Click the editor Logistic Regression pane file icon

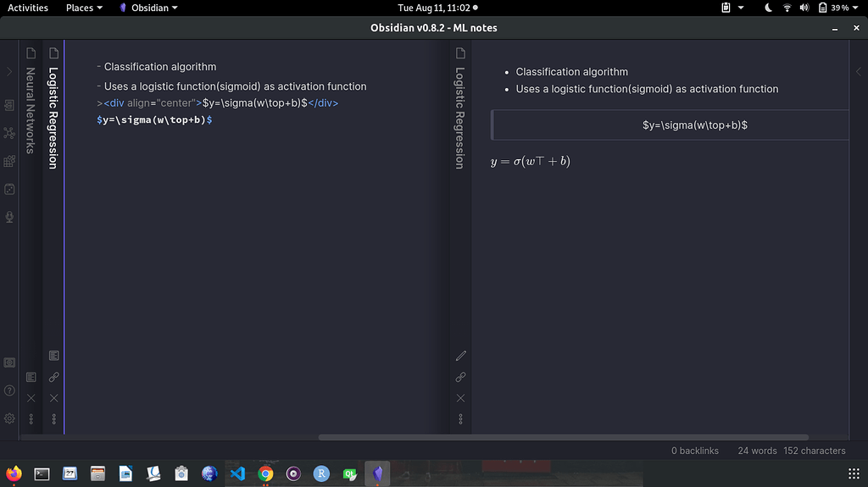pyautogui.click(x=53, y=53)
